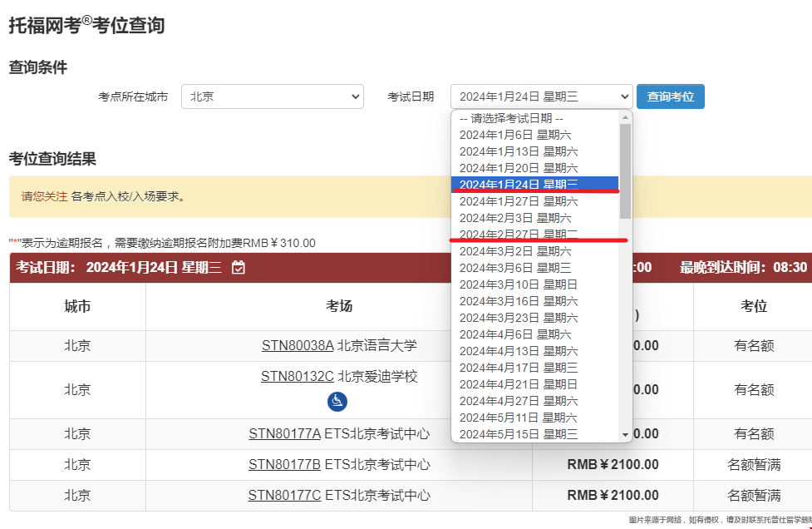The height and width of the screenshot is (529, 812).
Task: Open the 考点所在城市 city dropdown
Action: click(272, 96)
